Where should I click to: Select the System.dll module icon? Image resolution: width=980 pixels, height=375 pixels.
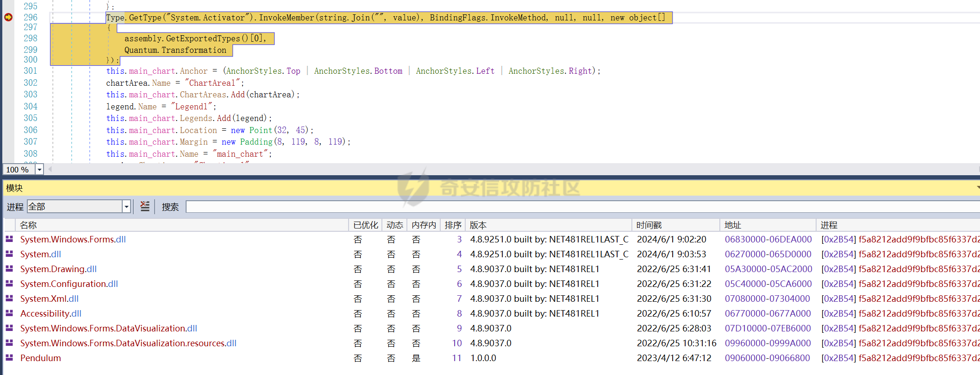coord(9,254)
